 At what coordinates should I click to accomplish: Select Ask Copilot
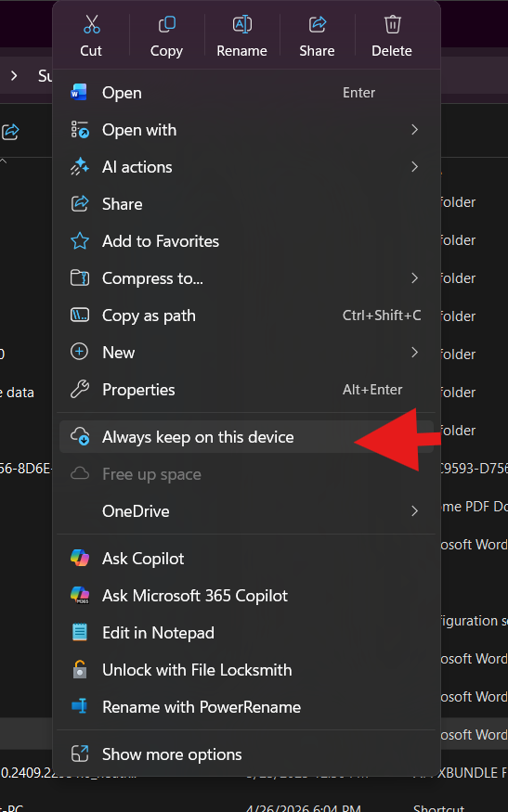click(246, 559)
